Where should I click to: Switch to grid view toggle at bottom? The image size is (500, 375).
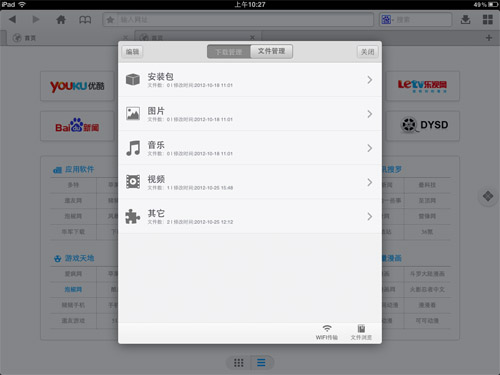click(x=238, y=363)
